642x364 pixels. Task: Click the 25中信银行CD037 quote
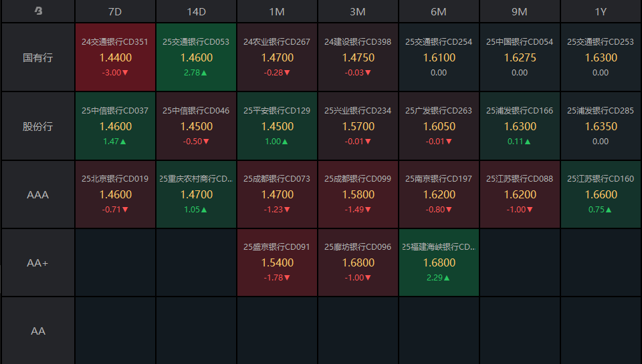115,126
